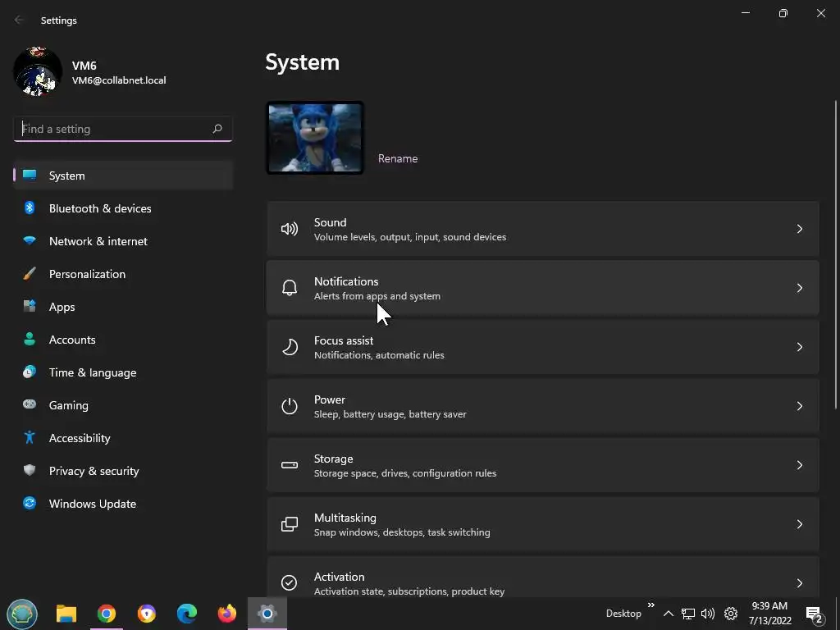This screenshot has height=630, width=840.
Task: Click the Personalization paintbrush icon
Action: click(x=30, y=274)
